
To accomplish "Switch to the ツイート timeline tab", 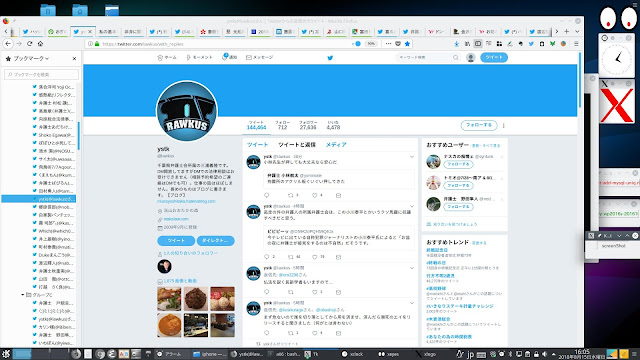I will pyautogui.click(x=258, y=145).
